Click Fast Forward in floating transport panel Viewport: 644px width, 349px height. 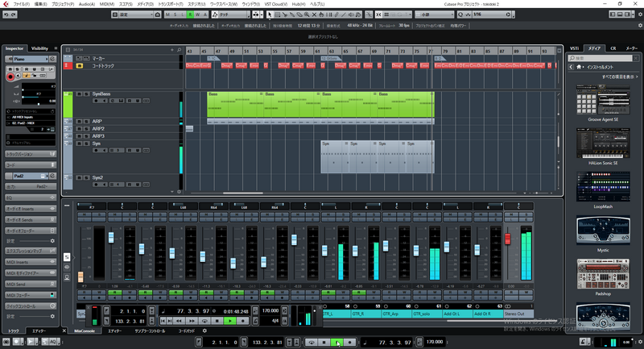pyautogui.click(x=192, y=321)
